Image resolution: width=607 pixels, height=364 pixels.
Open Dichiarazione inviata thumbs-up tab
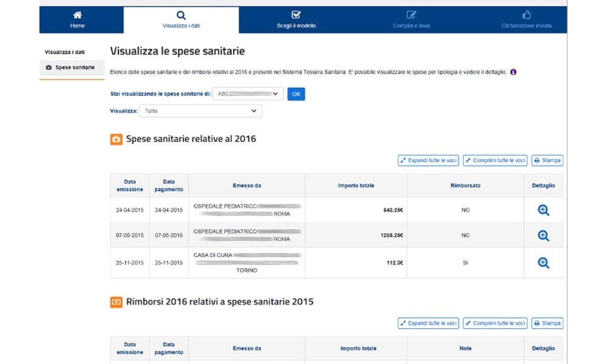pos(526,19)
